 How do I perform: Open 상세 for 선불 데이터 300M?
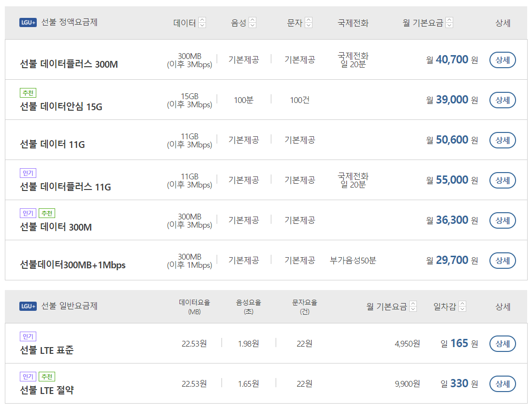pyautogui.click(x=502, y=220)
